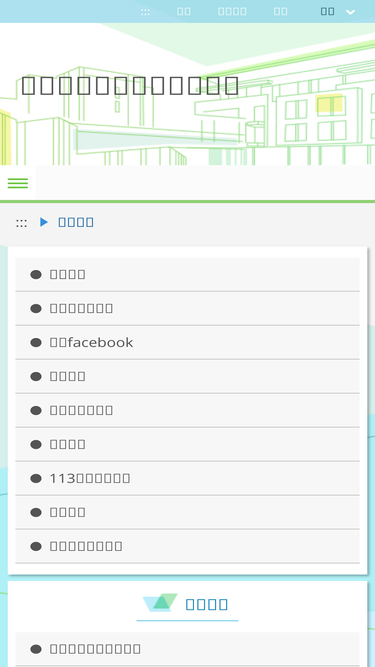
Task: Click the bullet dot beside the facebook item
Action: point(36,342)
